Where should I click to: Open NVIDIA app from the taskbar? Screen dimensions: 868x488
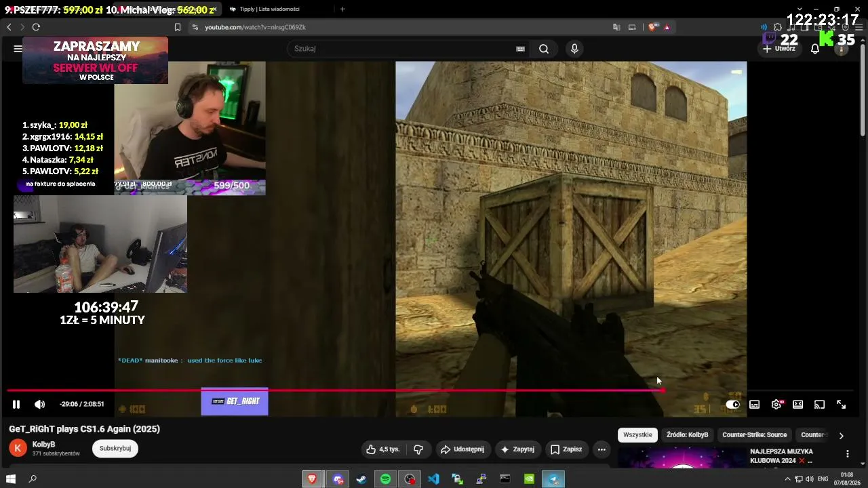click(529, 479)
